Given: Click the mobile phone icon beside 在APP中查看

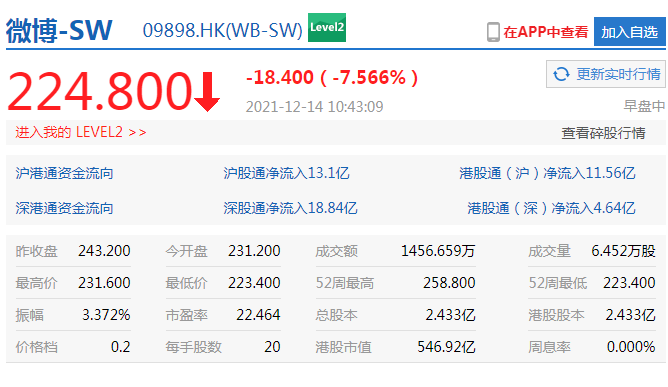Looking at the screenshot, I should click(x=493, y=32).
